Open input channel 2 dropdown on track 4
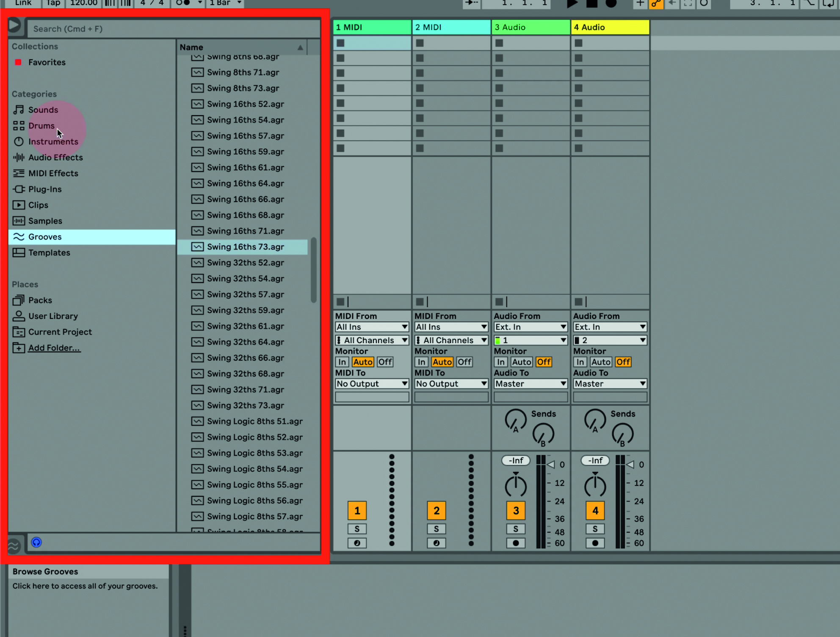 610,340
